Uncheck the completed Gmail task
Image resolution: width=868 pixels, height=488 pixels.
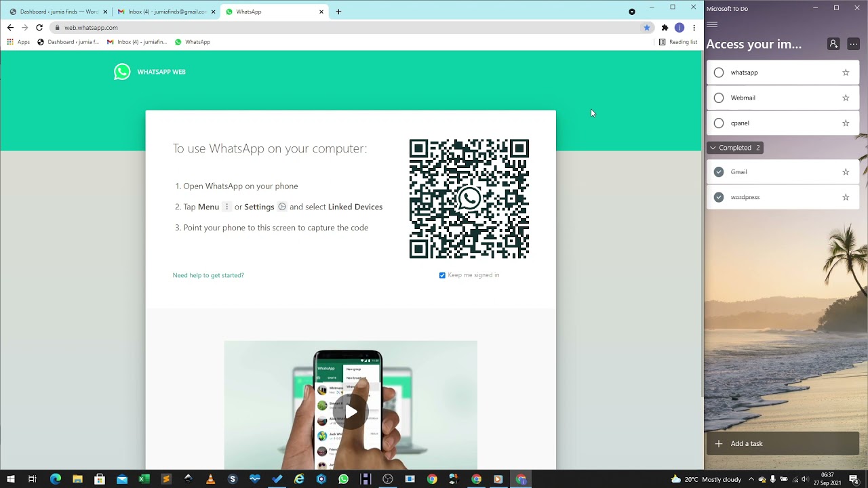[x=719, y=172]
